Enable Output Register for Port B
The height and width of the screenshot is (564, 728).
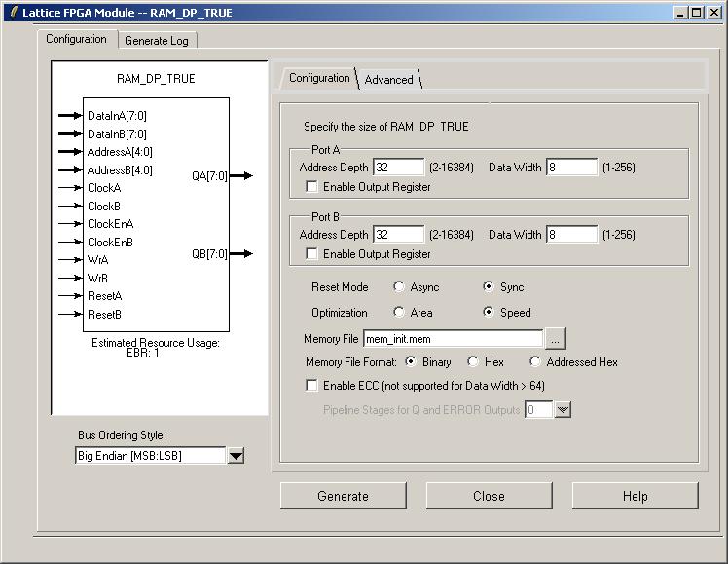pyautogui.click(x=312, y=254)
